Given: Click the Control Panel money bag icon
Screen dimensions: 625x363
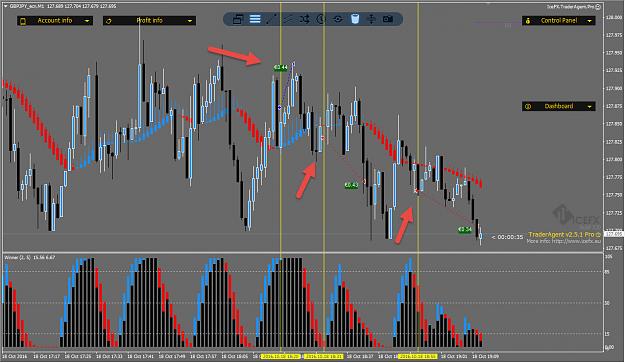Looking at the screenshot, I should [x=528, y=21].
